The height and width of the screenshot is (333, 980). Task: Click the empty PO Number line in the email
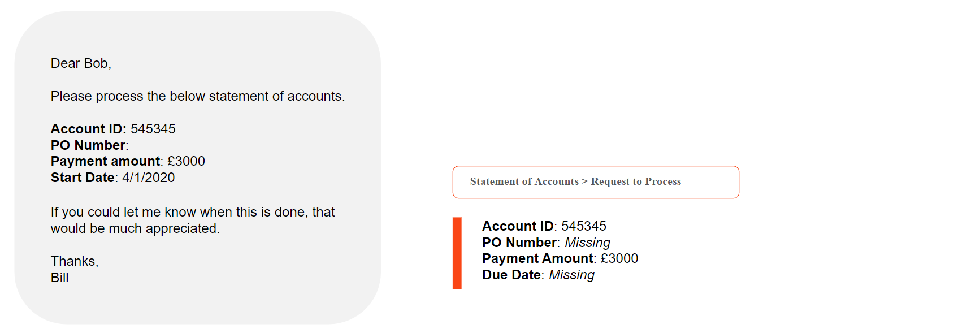89,145
